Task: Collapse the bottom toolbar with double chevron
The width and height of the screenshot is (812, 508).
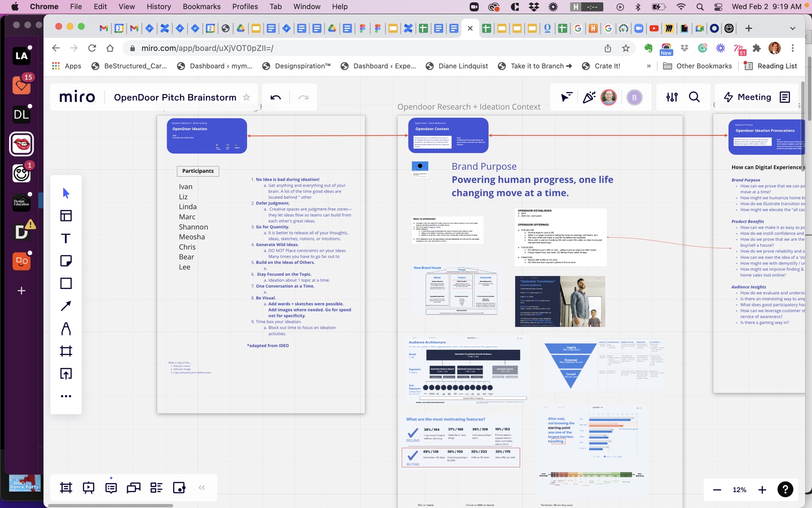Action: (x=202, y=488)
